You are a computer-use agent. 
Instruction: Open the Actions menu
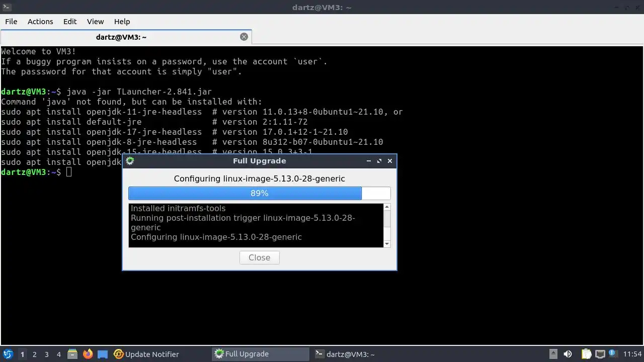[x=40, y=21]
